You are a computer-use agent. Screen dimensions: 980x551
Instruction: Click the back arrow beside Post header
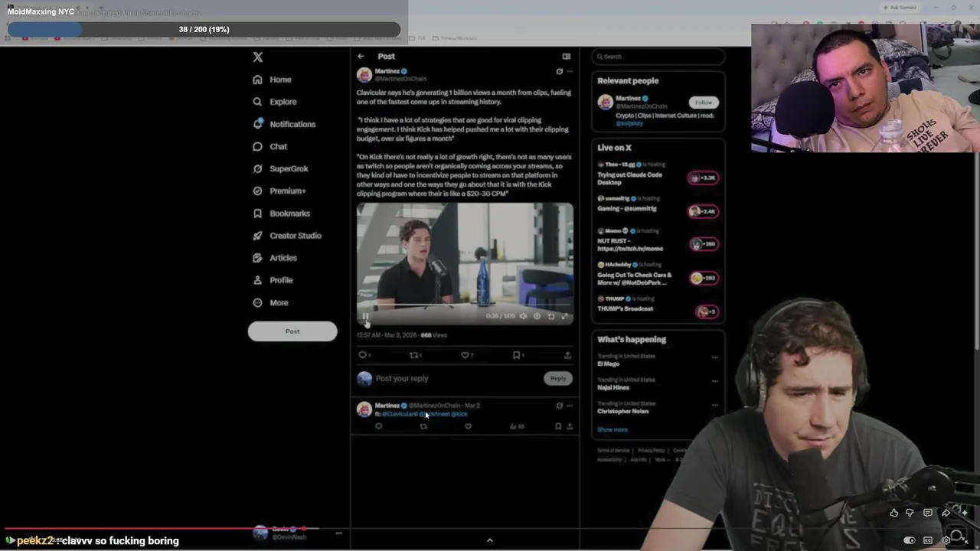361,56
